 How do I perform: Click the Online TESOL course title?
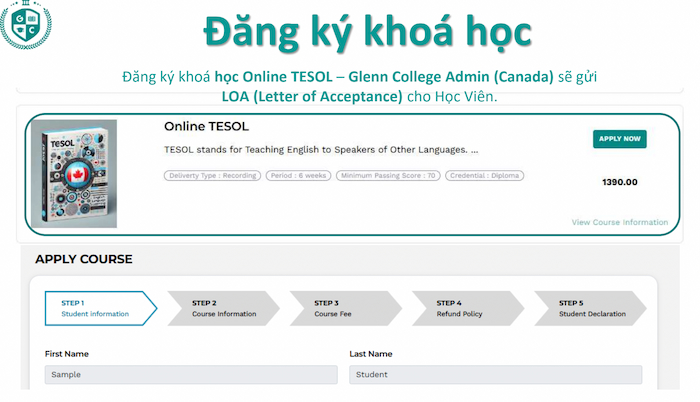[206, 127]
